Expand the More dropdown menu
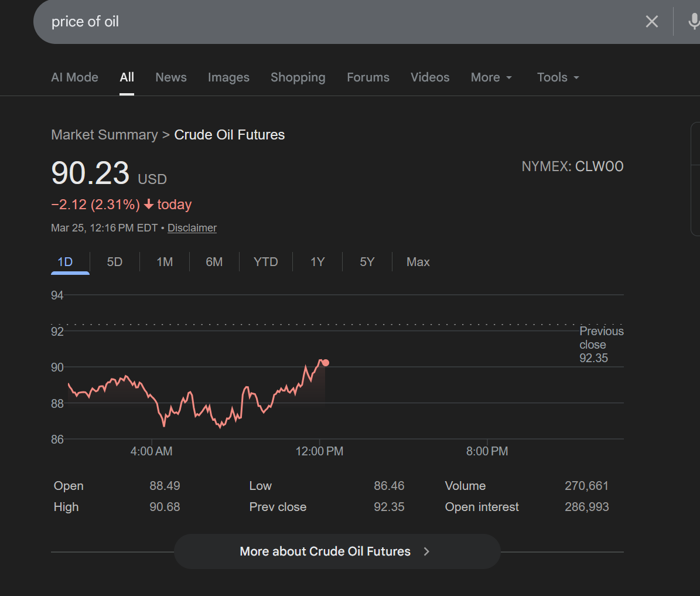Viewport: 700px width, 596px height. (x=491, y=77)
